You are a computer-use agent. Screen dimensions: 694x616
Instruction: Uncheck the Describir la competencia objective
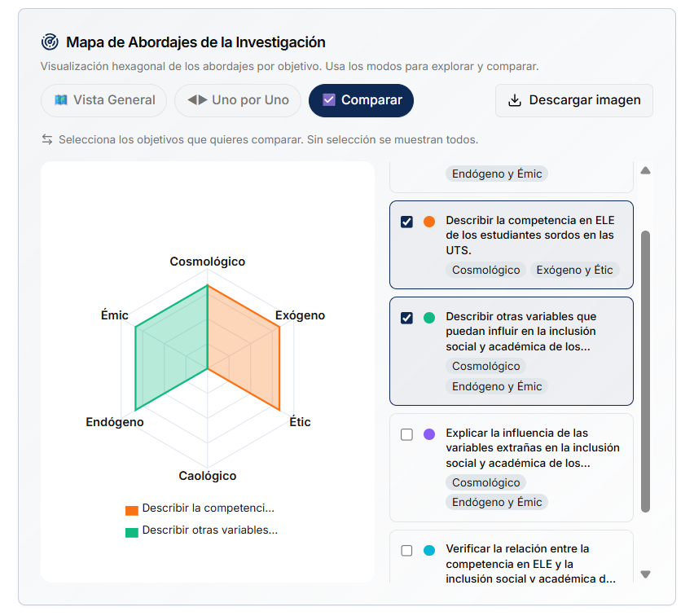pyautogui.click(x=406, y=219)
